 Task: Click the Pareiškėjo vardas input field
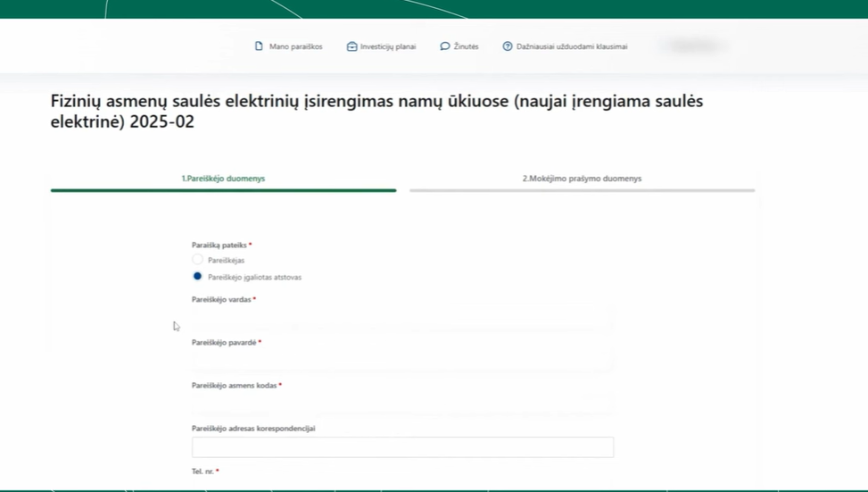tap(402, 319)
